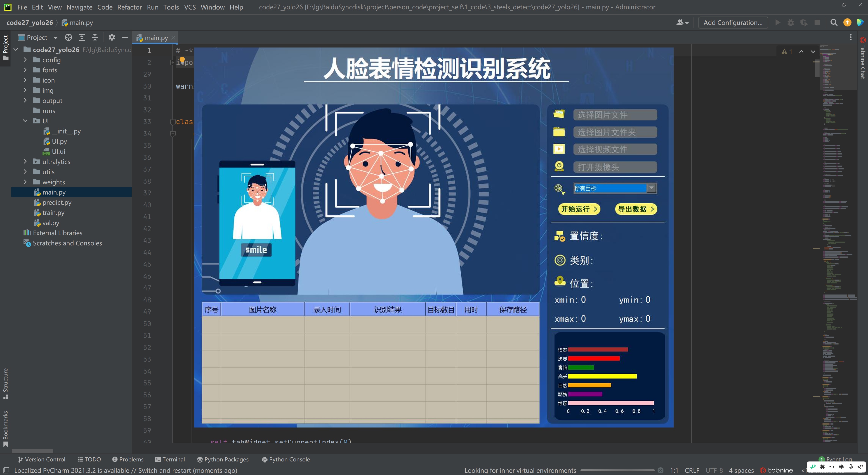Click the 选择图片文件 button
This screenshot has height=475, width=868.
coord(615,115)
